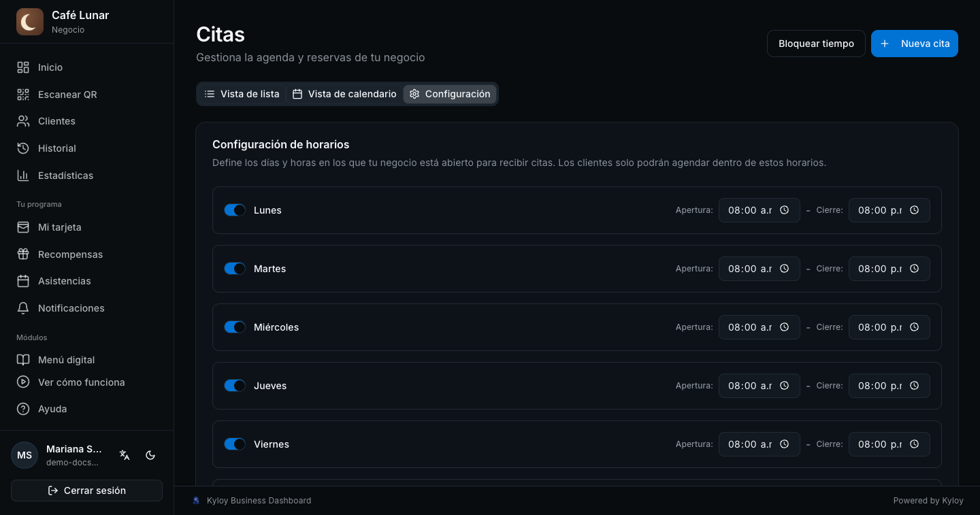The image size is (980, 515).
Task: Turn off the Miércoles switch
Action: [x=235, y=327]
